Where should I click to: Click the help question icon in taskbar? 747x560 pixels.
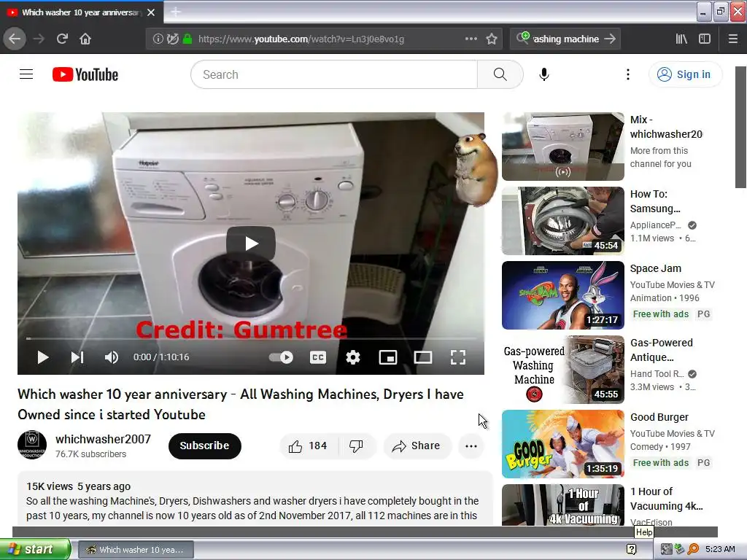click(631, 549)
